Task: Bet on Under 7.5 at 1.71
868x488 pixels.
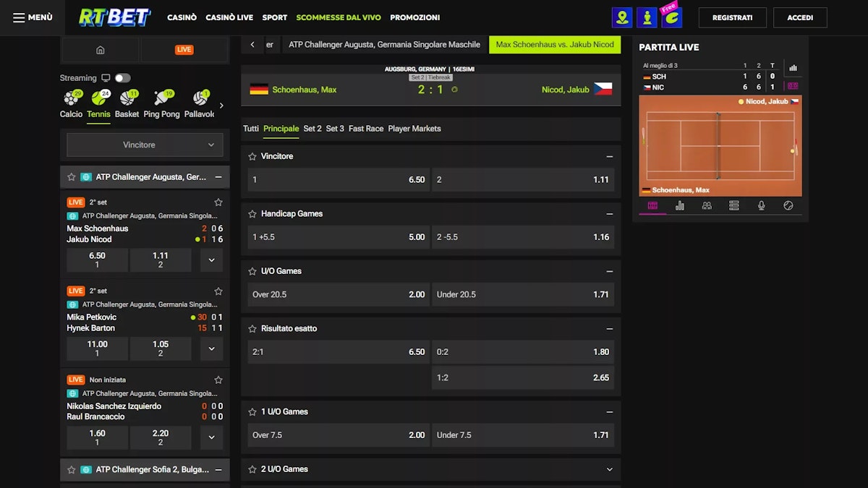Action: pos(523,435)
